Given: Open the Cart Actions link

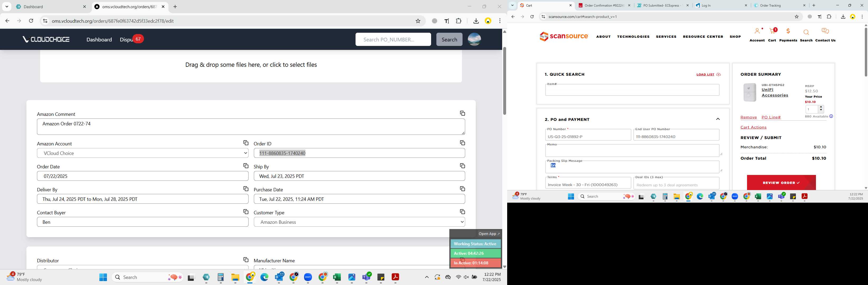Looking at the screenshot, I should (753, 127).
